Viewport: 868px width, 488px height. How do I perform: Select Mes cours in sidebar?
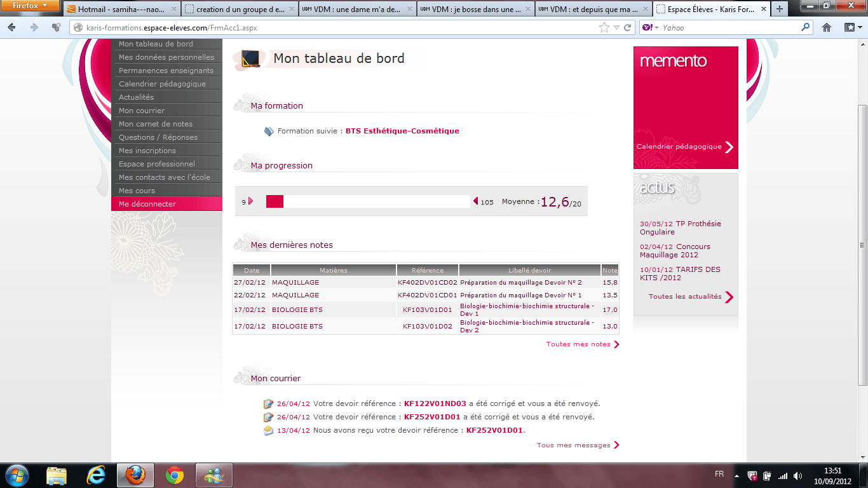click(137, 191)
